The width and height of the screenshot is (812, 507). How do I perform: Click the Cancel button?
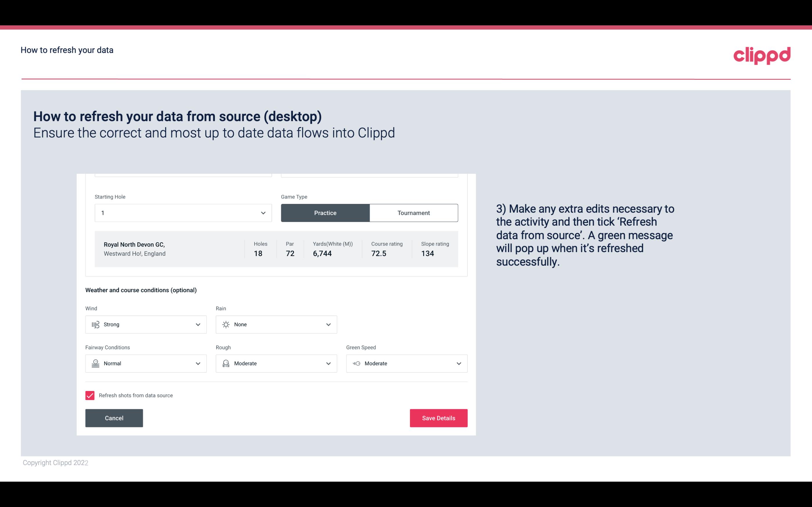[114, 418]
